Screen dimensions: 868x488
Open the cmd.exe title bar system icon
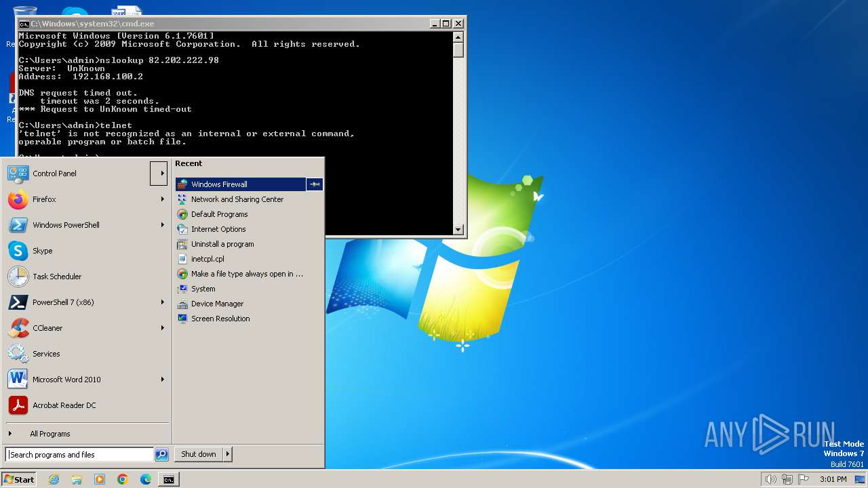pos(24,23)
